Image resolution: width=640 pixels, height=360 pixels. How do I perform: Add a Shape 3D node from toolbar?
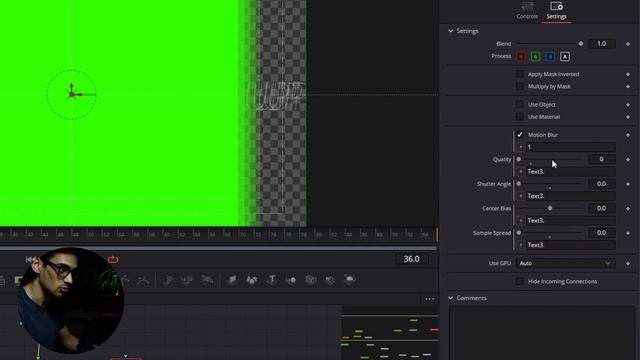pyautogui.click(x=252, y=280)
